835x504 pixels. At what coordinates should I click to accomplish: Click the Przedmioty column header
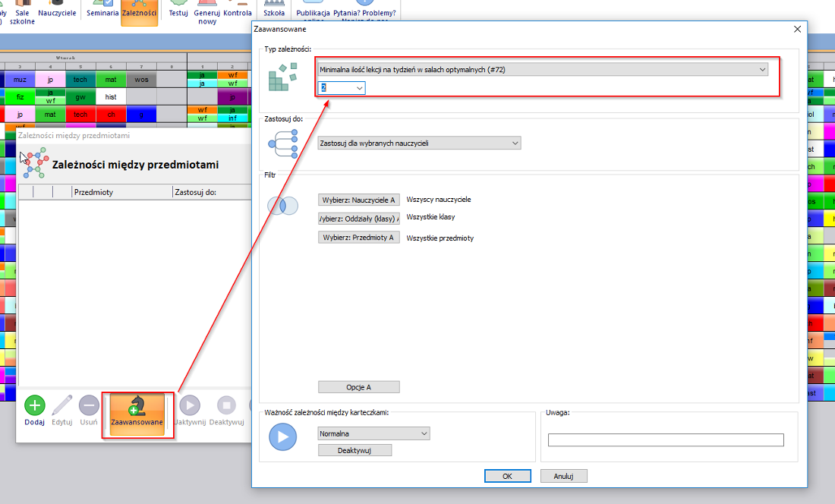[x=121, y=192]
